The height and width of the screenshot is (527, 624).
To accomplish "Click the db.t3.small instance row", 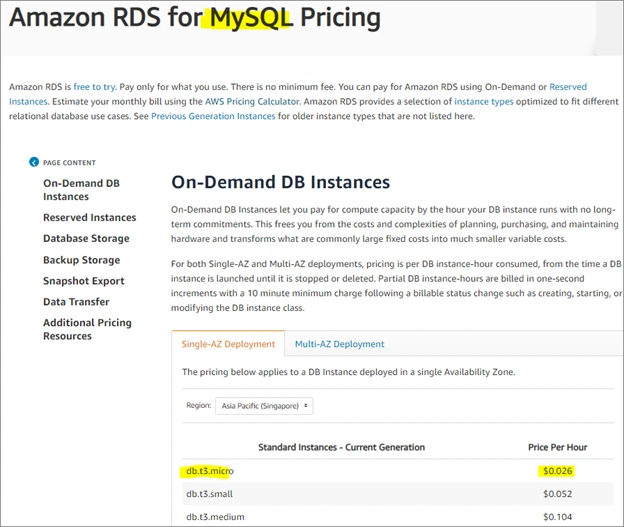I will click(210, 493).
